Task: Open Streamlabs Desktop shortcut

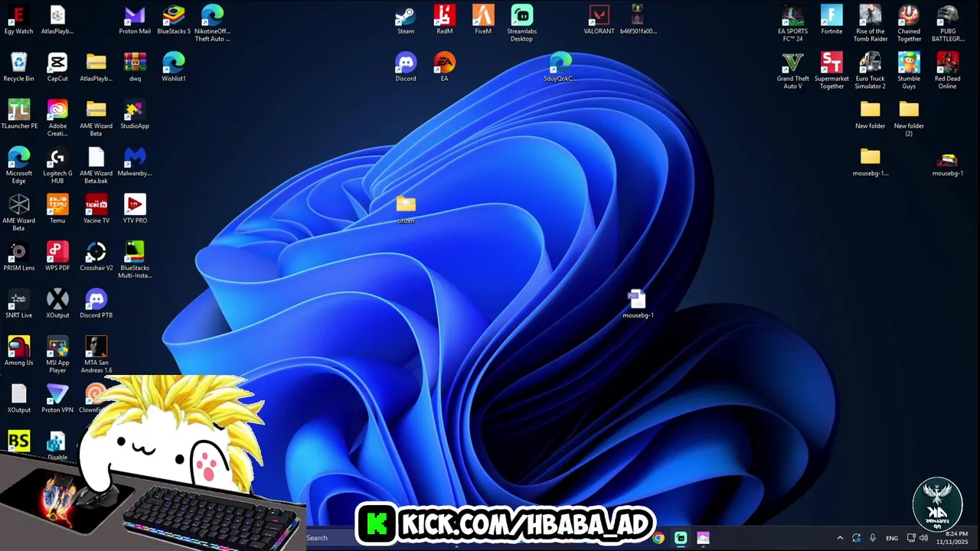Action: [x=521, y=24]
